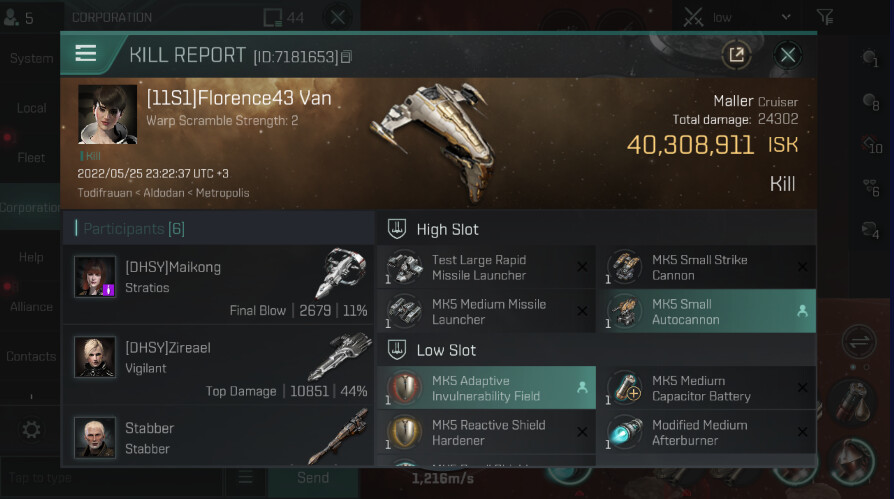View Florence43 Van's character portrait

tap(108, 114)
